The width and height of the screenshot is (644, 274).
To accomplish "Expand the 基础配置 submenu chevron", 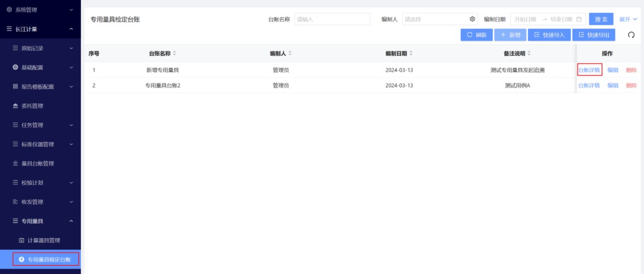I will [x=71, y=68].
